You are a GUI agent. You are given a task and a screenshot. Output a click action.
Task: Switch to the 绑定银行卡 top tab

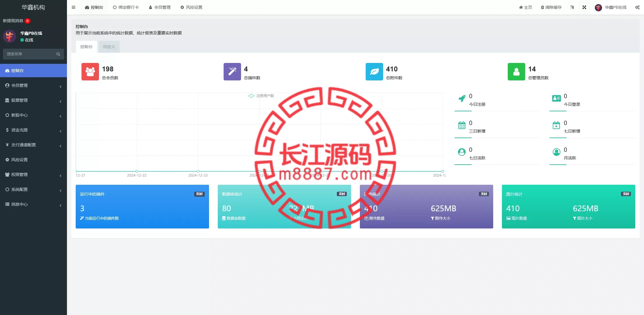126,7
